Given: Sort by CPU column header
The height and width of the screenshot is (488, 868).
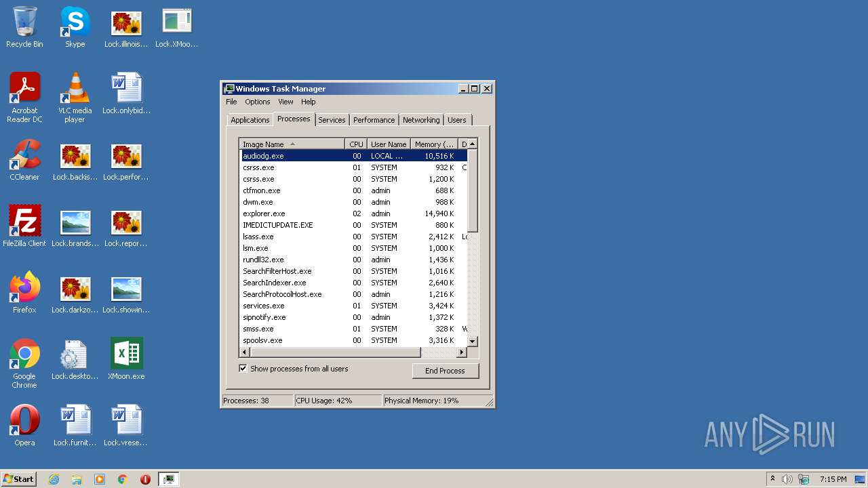Looking at the screenshot, I should (x=356, y=144).
